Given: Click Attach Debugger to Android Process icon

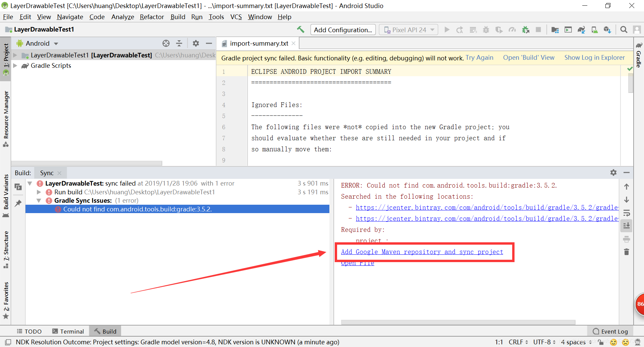Looking at the screenshot, I should pyautogui.click(x=526, y=30).
